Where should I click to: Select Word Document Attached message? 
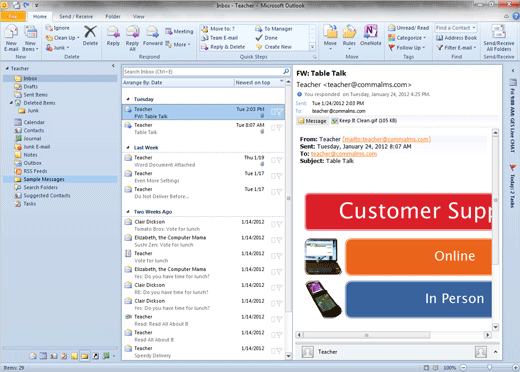point(203,161)
